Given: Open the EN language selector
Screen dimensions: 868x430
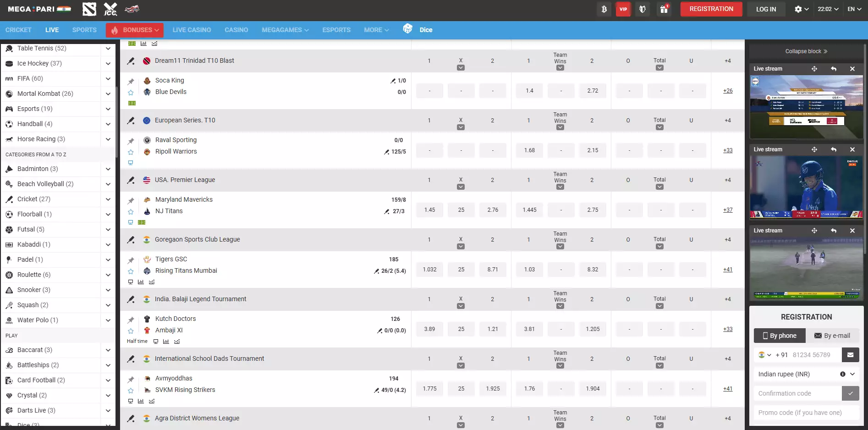Looking at the screenshot, I should 854,9.
